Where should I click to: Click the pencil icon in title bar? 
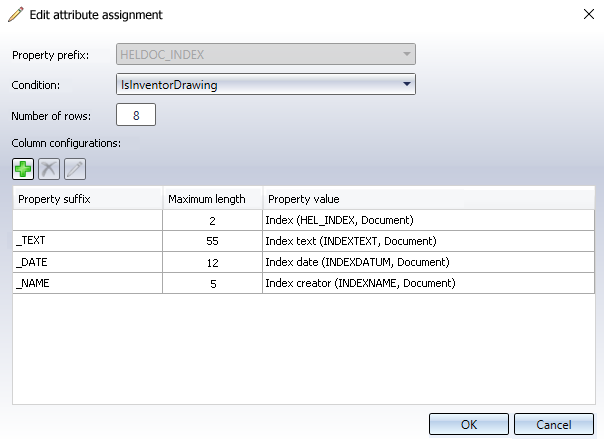(x=15, y=15)
